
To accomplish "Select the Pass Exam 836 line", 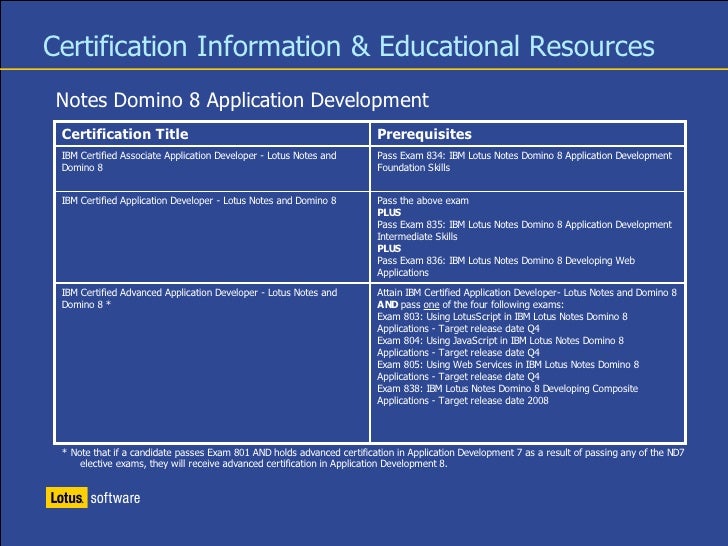I will [x=506, y=266].
